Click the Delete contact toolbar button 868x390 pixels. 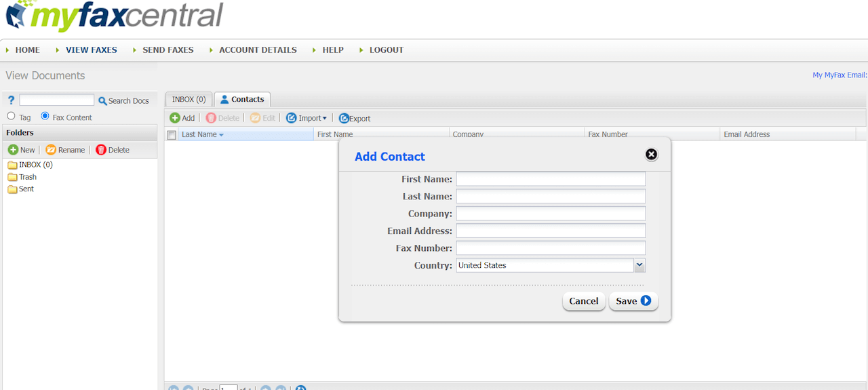coord(222,118)
